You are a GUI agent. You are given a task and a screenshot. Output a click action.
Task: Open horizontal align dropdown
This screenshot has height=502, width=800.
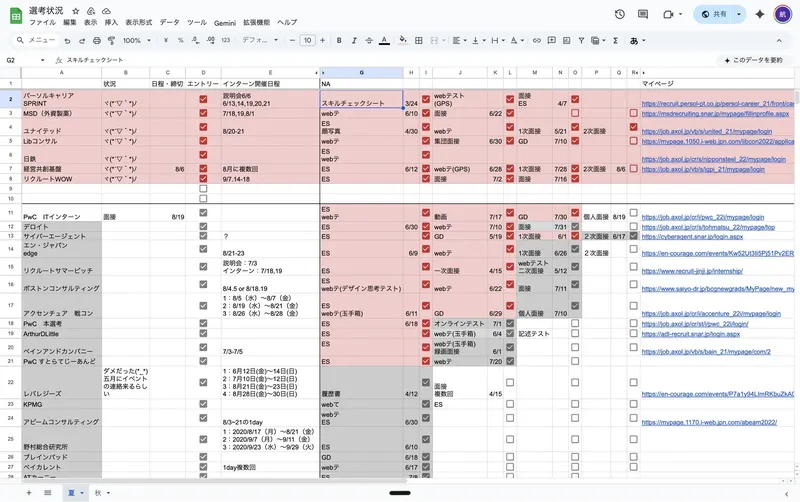click(459, 40)
